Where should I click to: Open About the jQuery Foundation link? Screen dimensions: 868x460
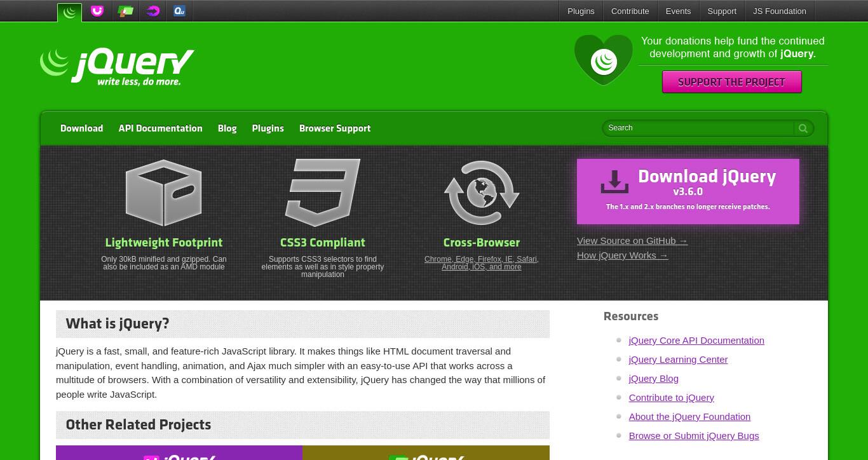[689, 417]
